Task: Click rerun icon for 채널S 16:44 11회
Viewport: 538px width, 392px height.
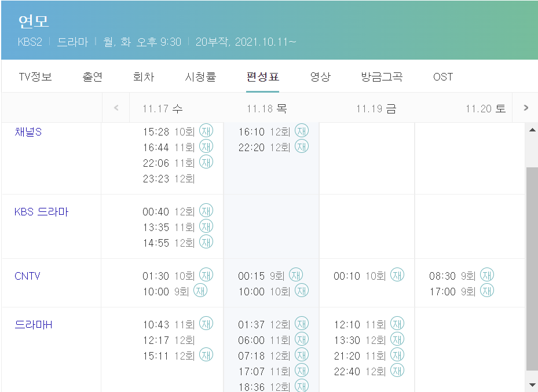Action: point(206,146)
